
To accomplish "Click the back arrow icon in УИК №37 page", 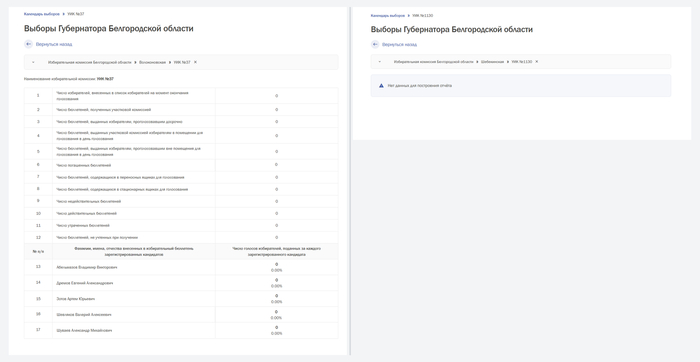I will coord(29,44).
